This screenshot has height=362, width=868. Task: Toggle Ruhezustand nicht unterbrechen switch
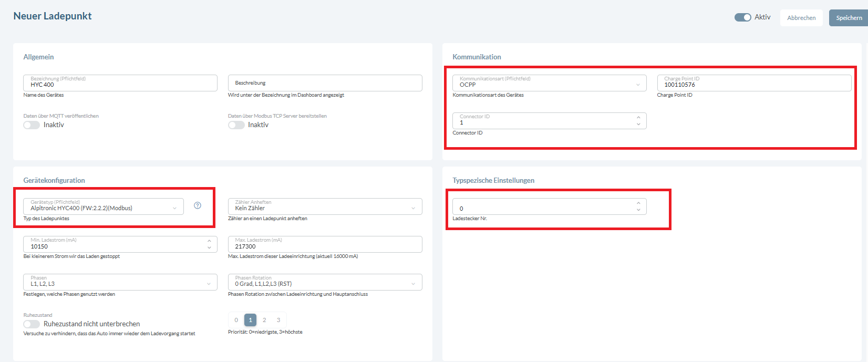click(x=32, y=324)
